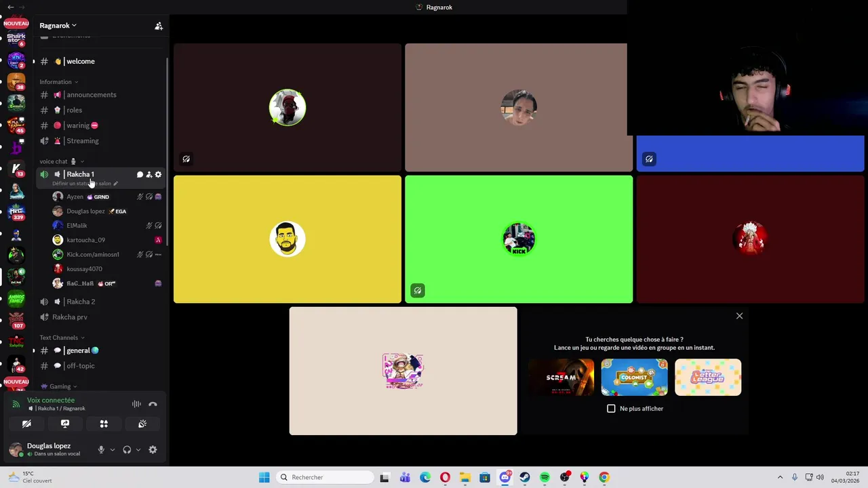Image resolution: width=868 pixels, height=488 pixels.
Task: Click Voix connectée connection status
Action: pos(51,401)
